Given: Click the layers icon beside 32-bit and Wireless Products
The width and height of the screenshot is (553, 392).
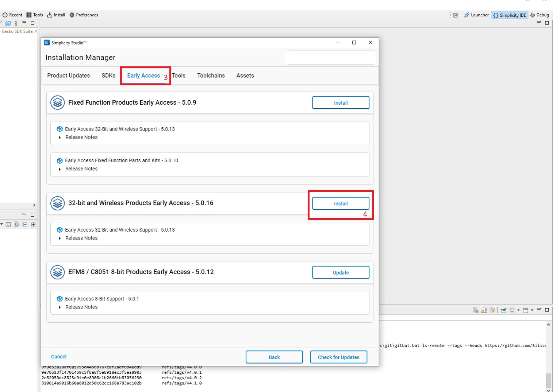Looking at the screenshot, I should tap(58, 203).
